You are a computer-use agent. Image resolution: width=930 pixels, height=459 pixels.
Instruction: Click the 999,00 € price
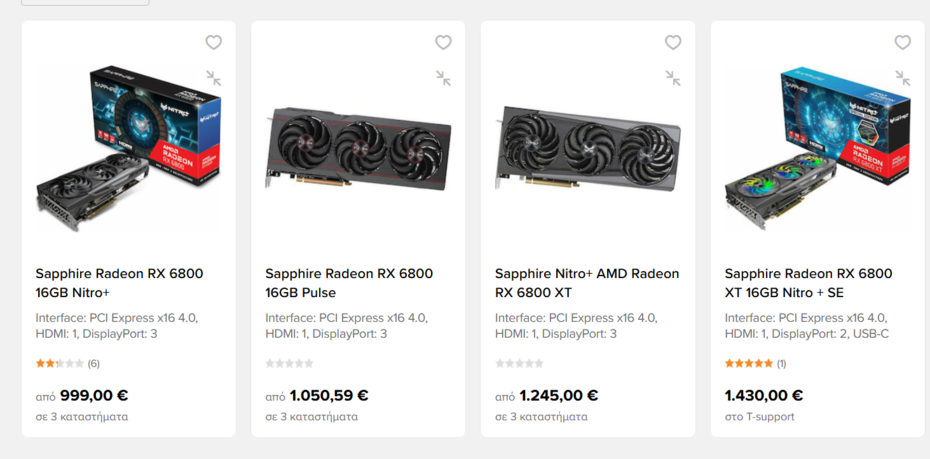[x=94, y=396]
